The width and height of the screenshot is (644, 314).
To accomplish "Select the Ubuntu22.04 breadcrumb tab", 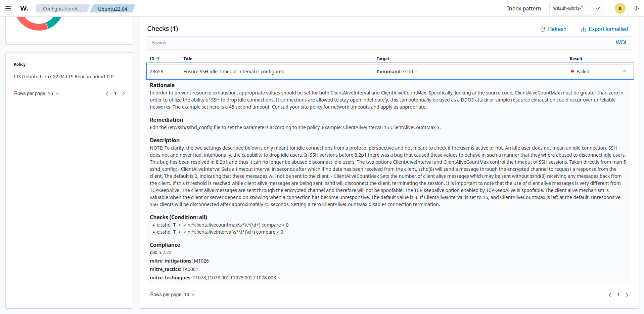I will point(112,9).
